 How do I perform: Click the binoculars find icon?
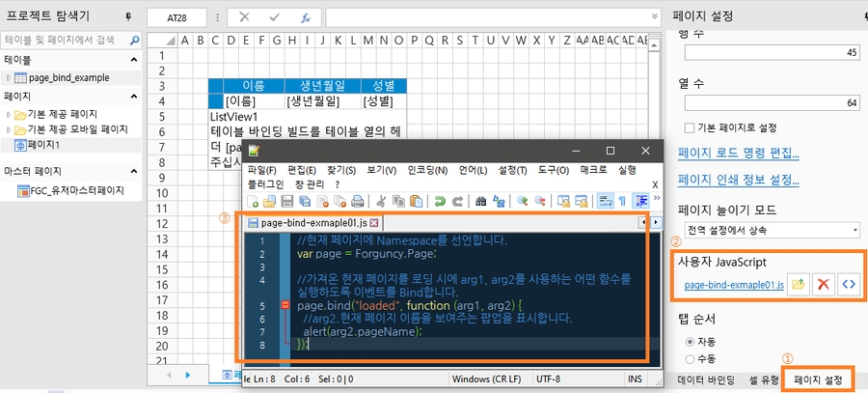[x=480, y=201]
